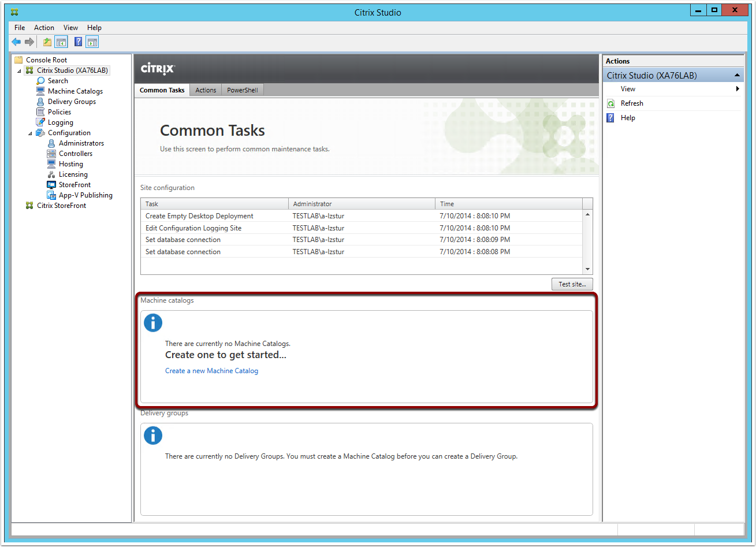Click the site configuration scrollbar down arrow
756x547 pixels.
tap(587, 269)
